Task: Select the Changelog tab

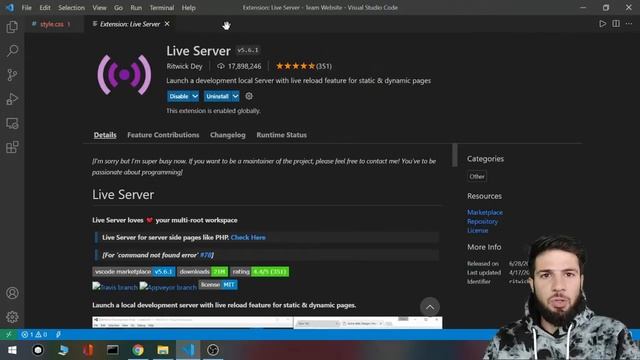Action: [x=228, y=135]
